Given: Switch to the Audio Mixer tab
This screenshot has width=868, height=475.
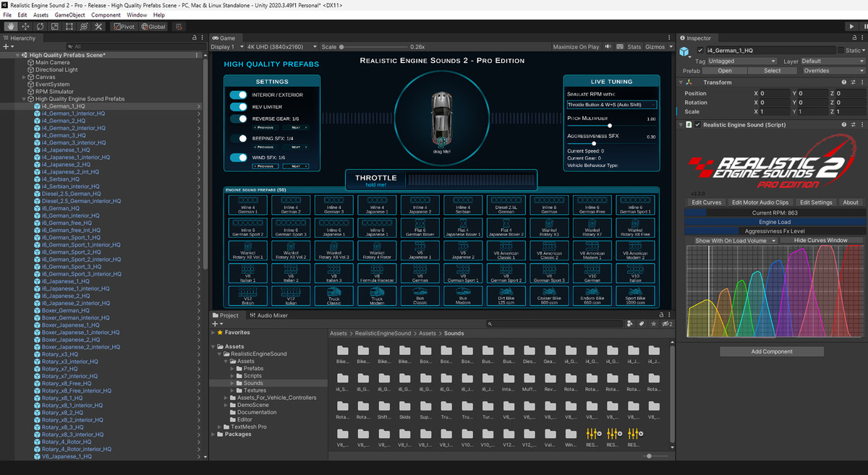Looking at the screenshot, I should [268, 315].
